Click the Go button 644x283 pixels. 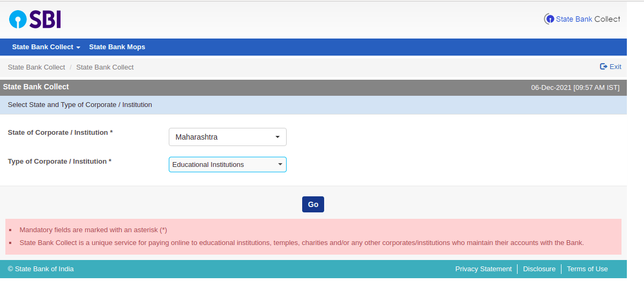pyautogui.click(x=313, y=204)
